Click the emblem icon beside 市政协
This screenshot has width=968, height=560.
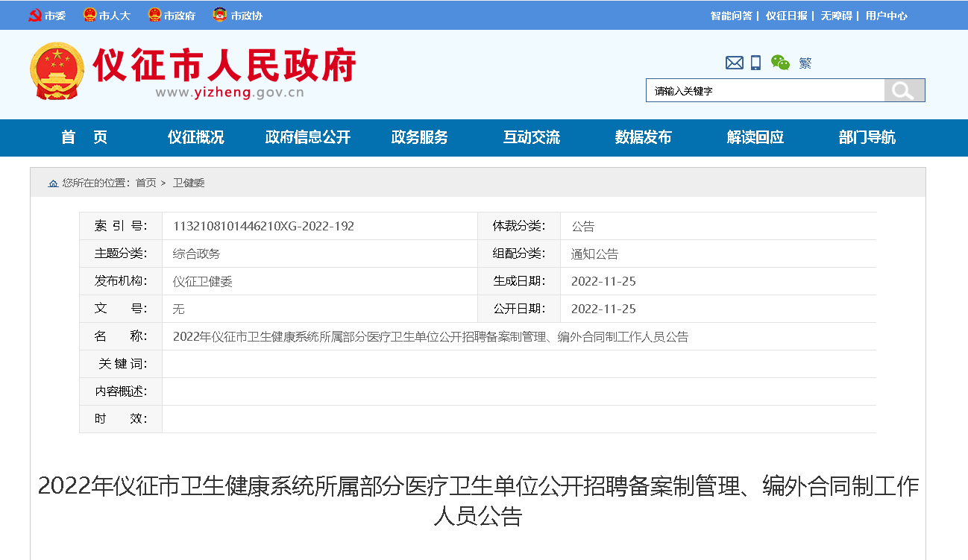[219, 15]
